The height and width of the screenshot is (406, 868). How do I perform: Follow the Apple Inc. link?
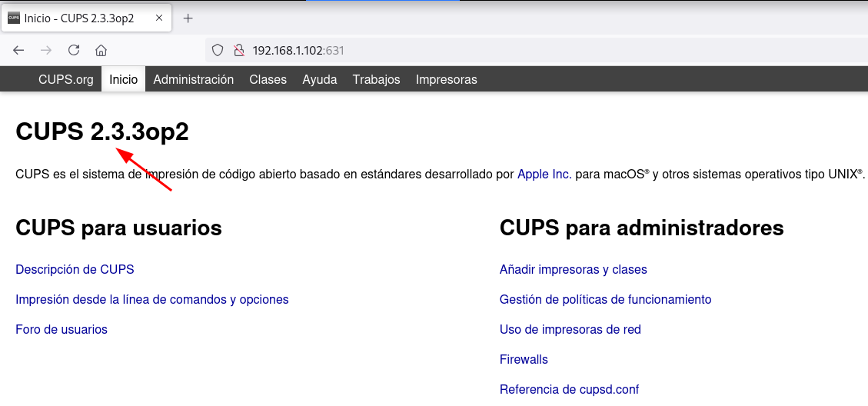544,175
